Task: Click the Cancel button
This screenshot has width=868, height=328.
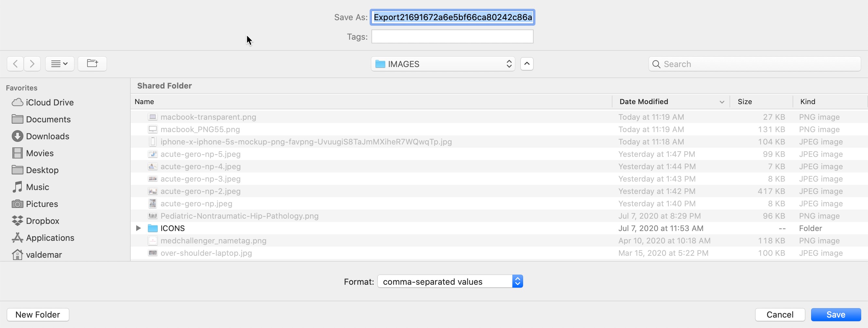Action: pos(780,315)
